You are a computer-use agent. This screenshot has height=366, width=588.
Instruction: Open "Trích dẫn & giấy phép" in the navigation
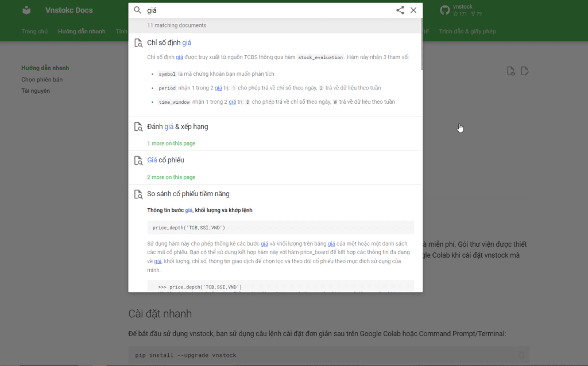(x=467, y=32)
